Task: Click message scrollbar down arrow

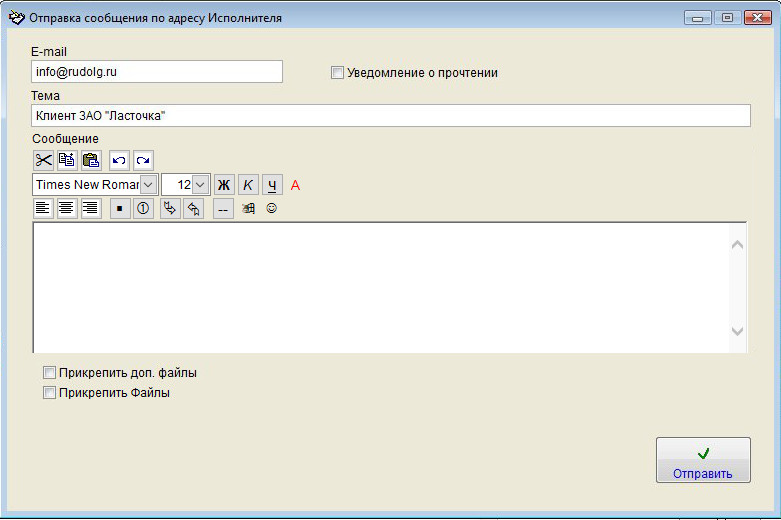Action: (738, 331)
